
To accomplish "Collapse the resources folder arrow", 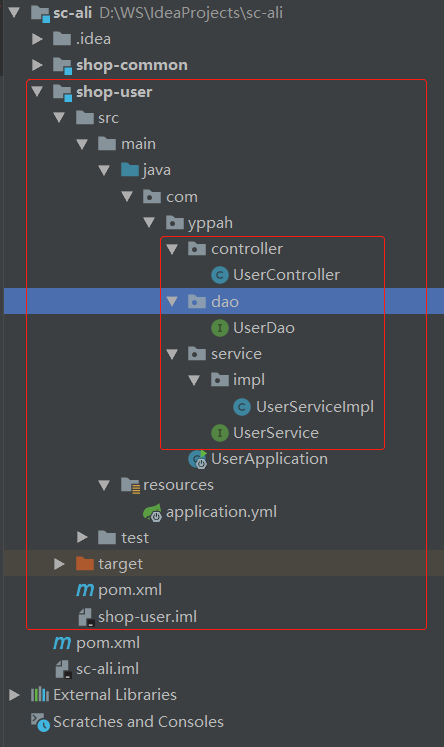I will pos(104,485).
